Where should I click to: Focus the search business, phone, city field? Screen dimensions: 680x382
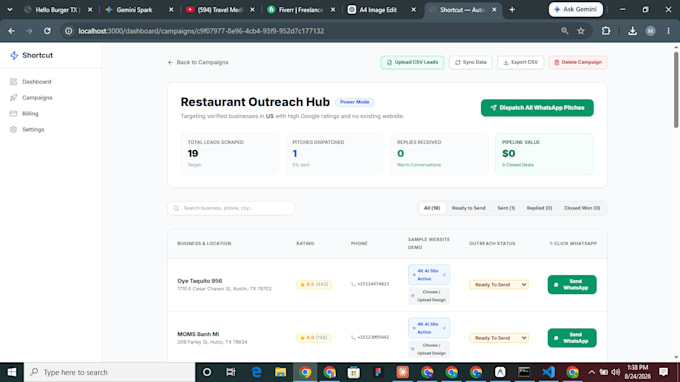[x=231, y=208]
